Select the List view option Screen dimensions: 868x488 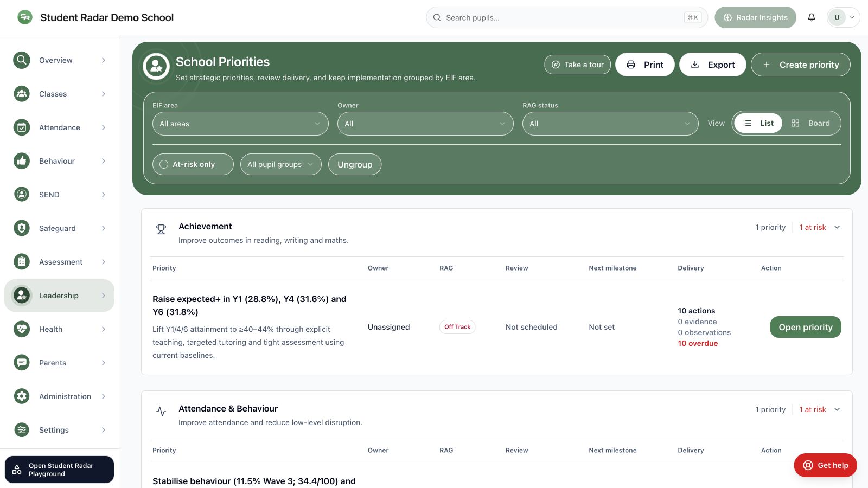(758, 123)
